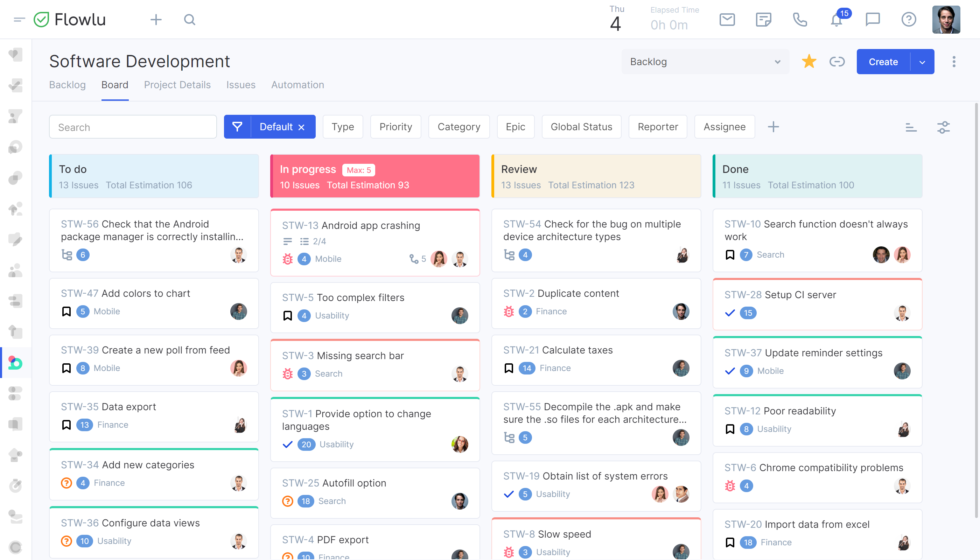Copy the project link icon
This screenshot has width=980, height=560.
coord(837,62)
